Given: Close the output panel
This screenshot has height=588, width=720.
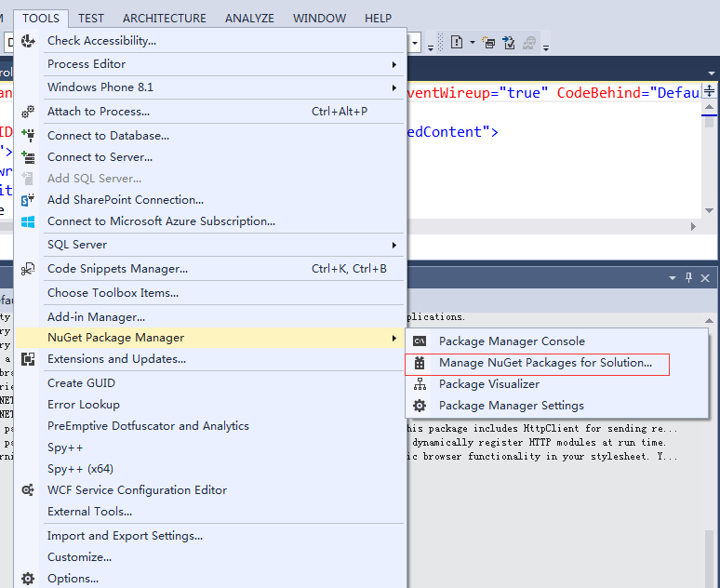Looking at the screenshot, I should coord(705,278).
